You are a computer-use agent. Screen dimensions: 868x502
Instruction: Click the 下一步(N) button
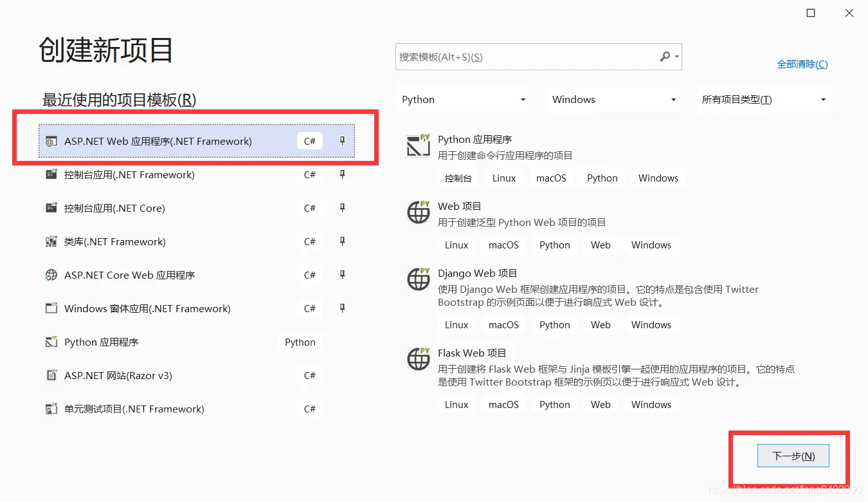click(x=793, y=456)
